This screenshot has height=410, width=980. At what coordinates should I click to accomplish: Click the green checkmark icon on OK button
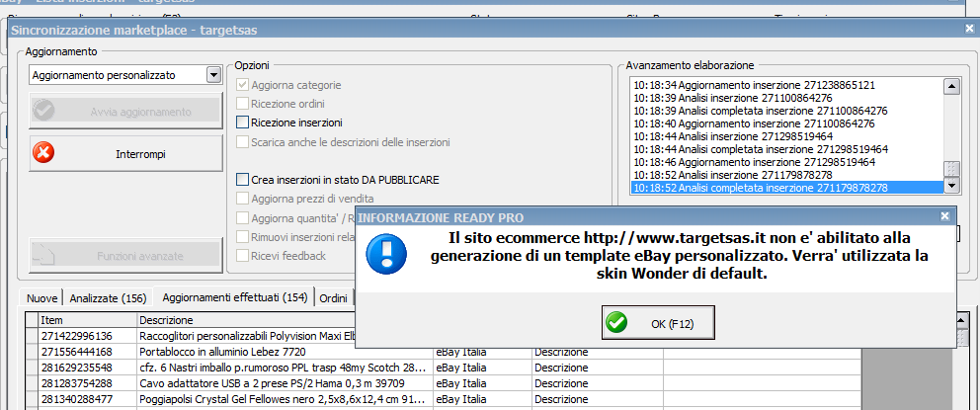617,322
